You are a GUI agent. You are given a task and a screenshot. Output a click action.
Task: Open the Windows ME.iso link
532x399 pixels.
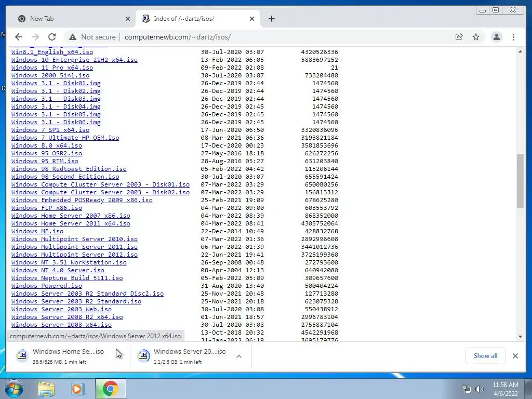37,231
